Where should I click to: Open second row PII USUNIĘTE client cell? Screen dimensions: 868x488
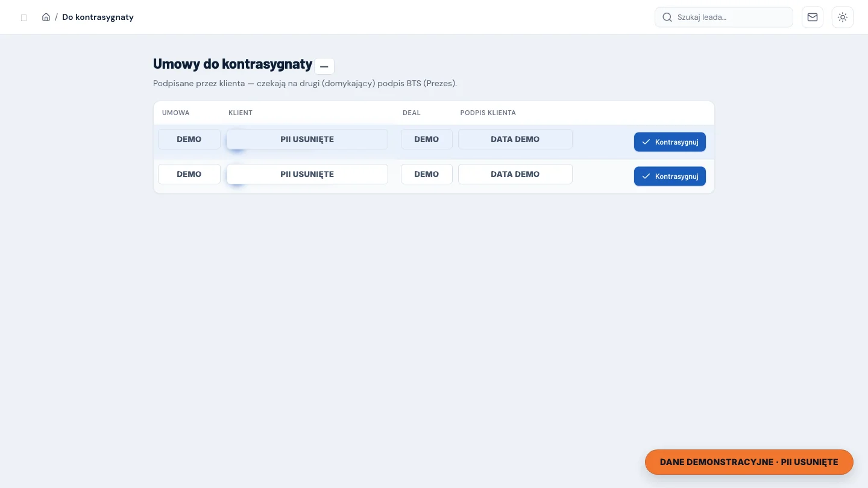[307, 174]
